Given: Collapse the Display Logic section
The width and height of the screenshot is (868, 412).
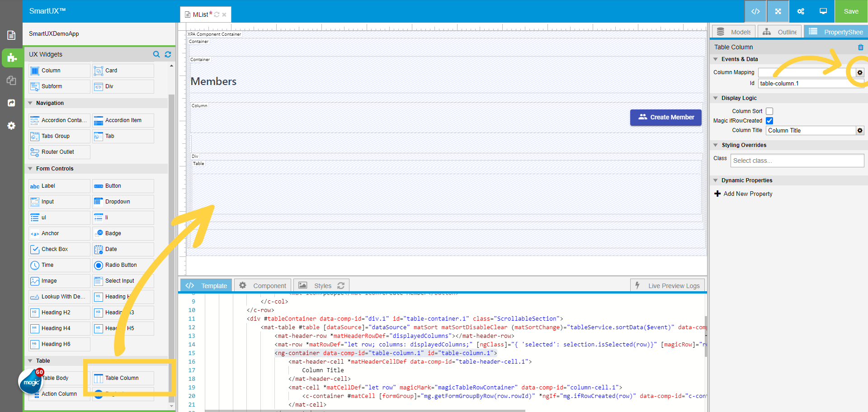Looking at the screenshot, I should [x=716, y=98].
